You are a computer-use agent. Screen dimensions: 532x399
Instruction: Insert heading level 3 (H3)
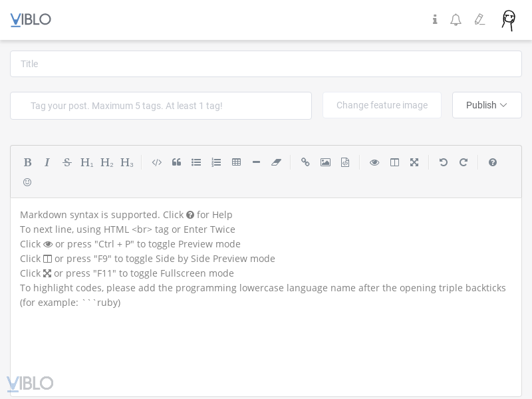[x=127, y=162]
